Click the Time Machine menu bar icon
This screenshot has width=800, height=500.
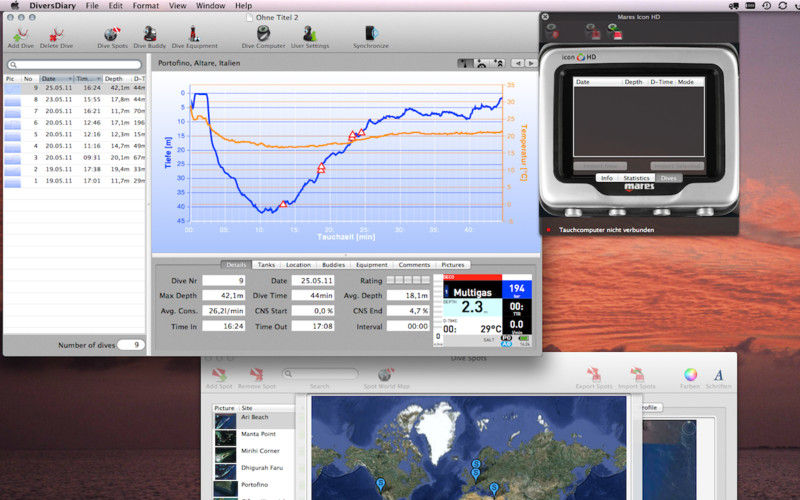pos(766,6)
